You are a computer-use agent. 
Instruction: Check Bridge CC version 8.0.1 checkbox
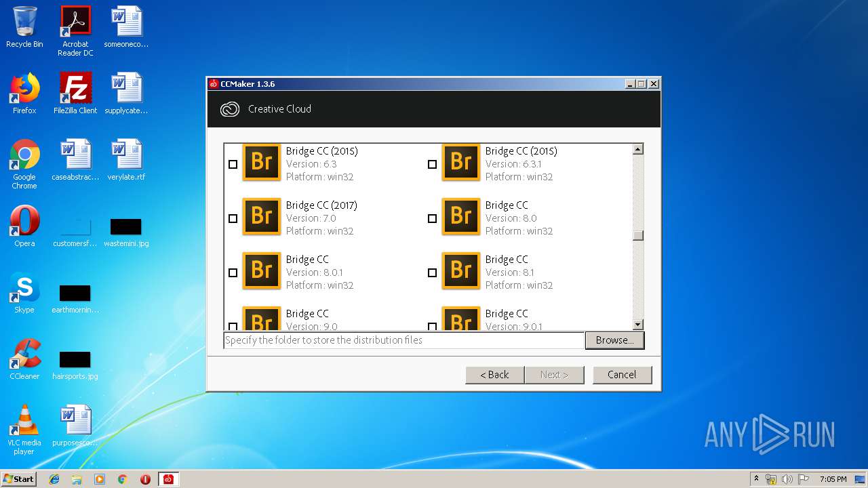pos(233,272)
